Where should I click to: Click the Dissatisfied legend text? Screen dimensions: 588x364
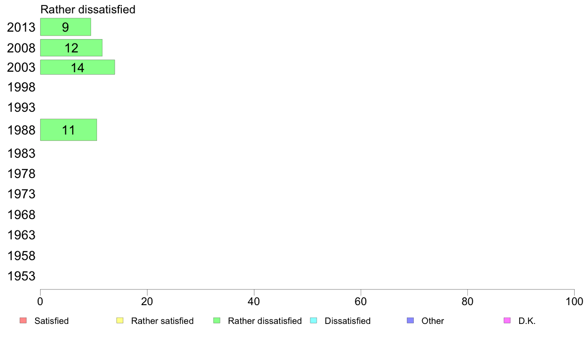[347, 321]
